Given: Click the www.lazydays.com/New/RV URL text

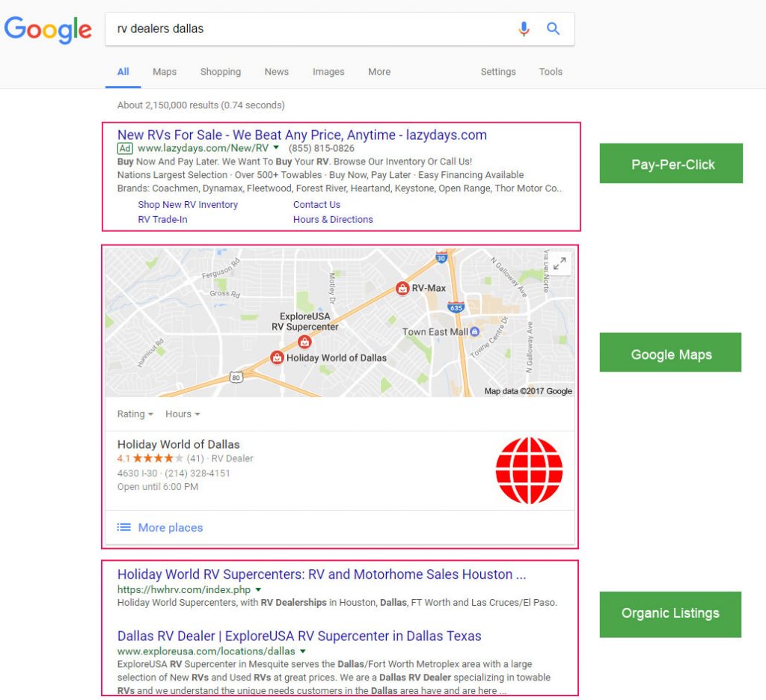Looking at the screenshot, I should point(203,148).
